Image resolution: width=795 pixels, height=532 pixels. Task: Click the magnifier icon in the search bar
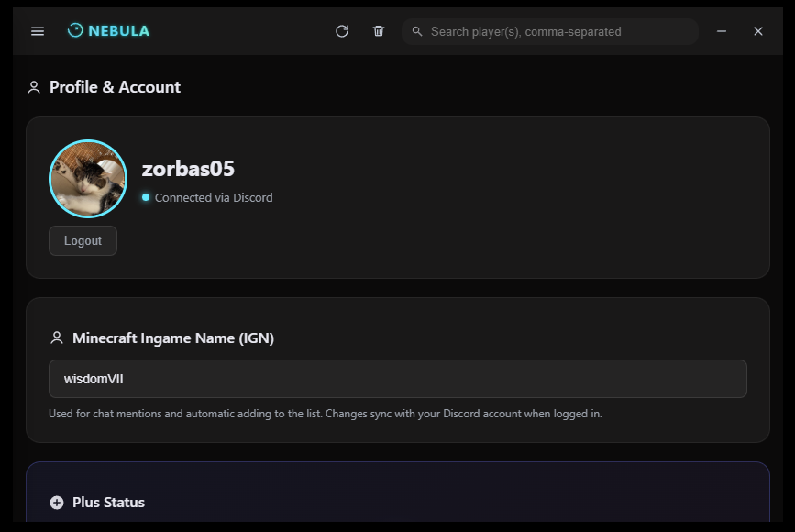pyautogui.click(x=417, y=31)
